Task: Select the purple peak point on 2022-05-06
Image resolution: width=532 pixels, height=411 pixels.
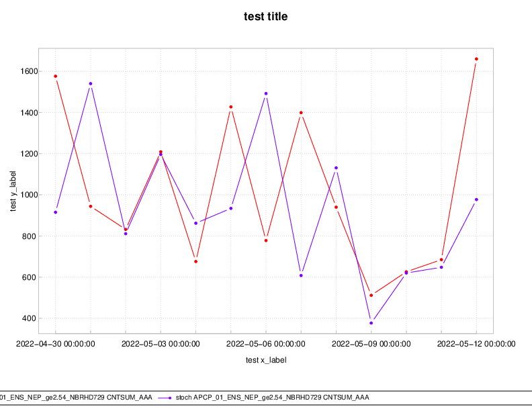Action: pos(266,93)
